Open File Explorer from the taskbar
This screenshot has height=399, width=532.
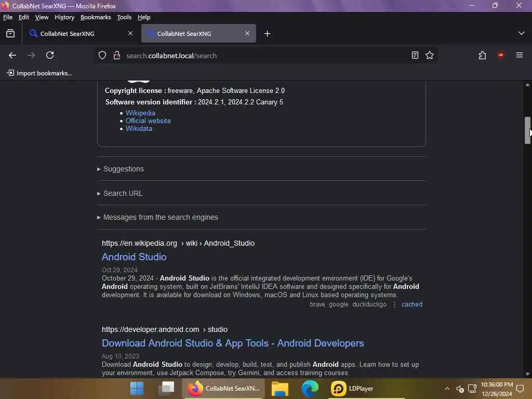pos(280,389)
